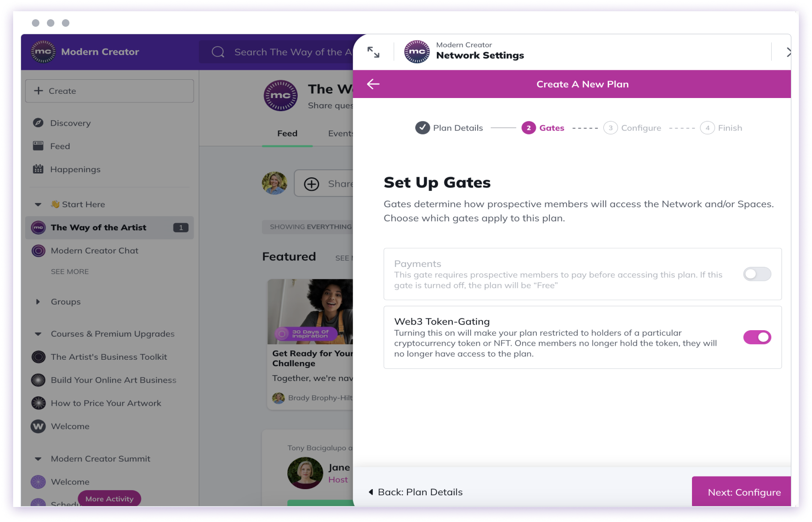Click the back arrow in Create A New Plan header
The width and height of the screenshot is (812, 522).
pyautogui.click(x=373, y=84)
